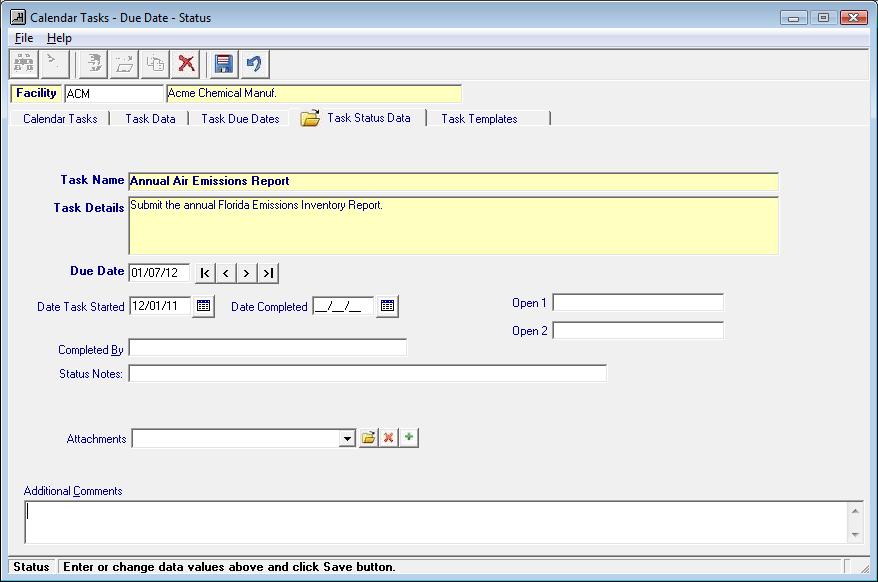Click the Date Task Started field
The width and height of the screenshot is (878, 582).
[x=160, y=306]
